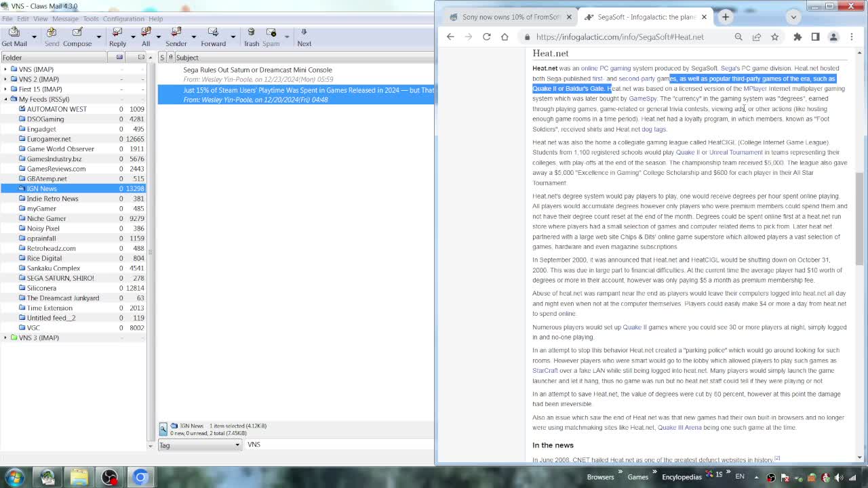Expand the VNS 3 (IMAP) account
Viewport: 868px width, 488px height.
point(5,338)
